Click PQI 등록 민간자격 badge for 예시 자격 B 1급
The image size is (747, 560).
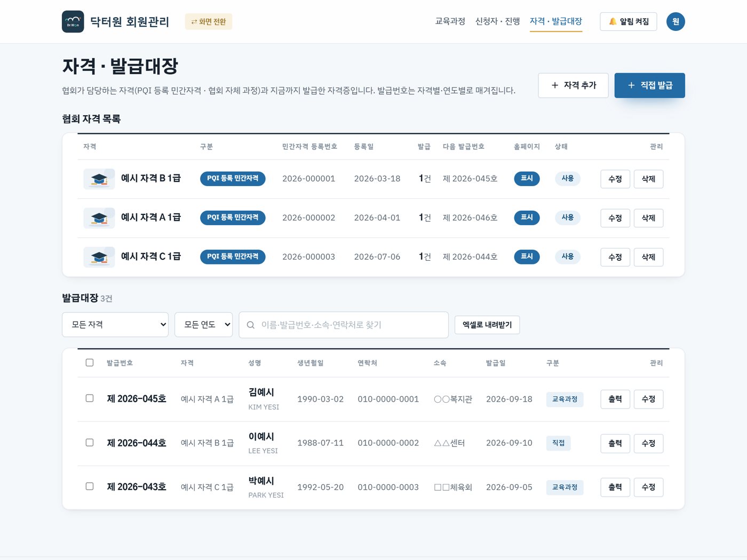[233, 179]
